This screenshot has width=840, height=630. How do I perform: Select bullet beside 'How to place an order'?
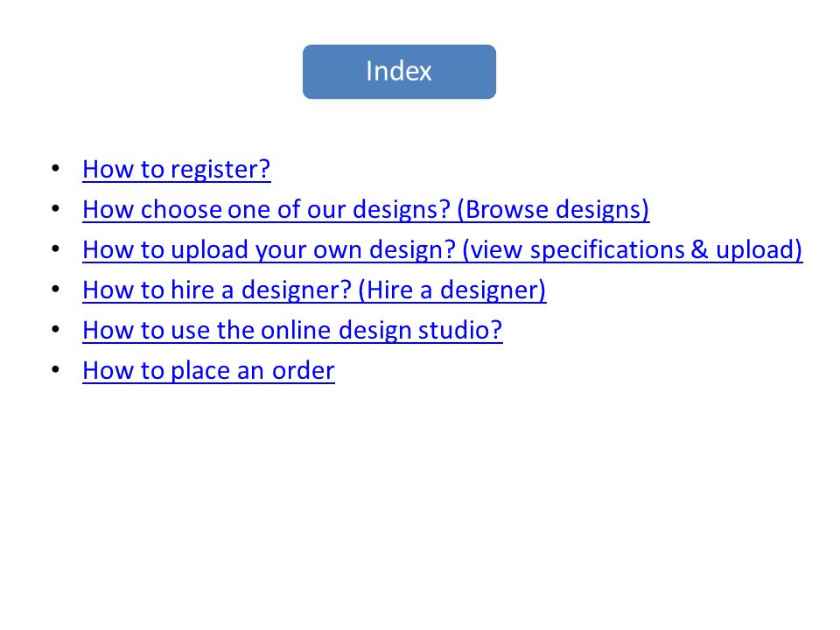[56, 369]
